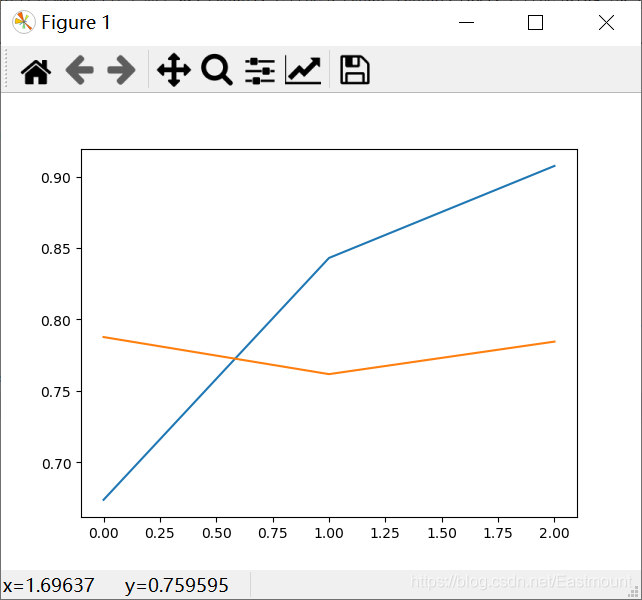
Task: Click the x-axis label 1.75
Action: pos(498,533)
